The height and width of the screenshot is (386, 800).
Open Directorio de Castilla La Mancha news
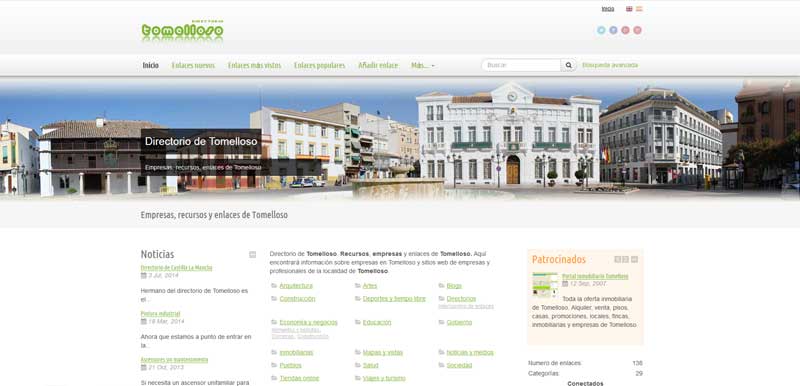(x=177, y=268)
